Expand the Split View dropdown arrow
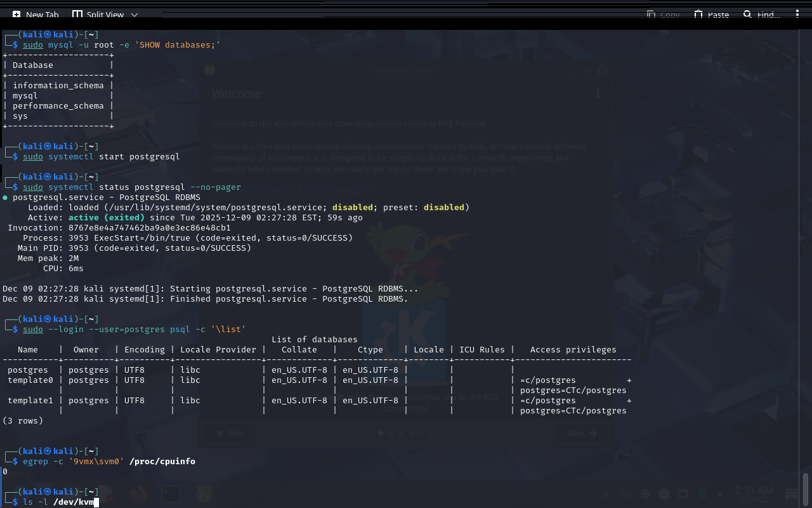The height and width of the screenshot is (508, 812). pos(134,15)
